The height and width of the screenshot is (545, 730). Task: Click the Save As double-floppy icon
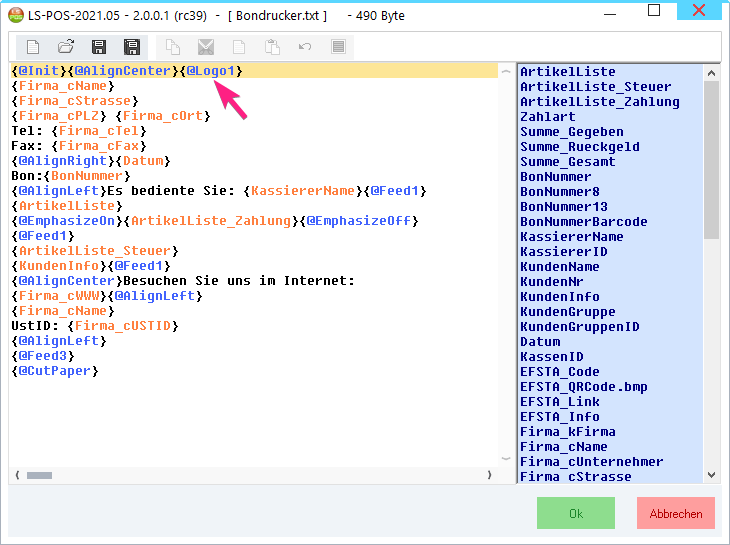coord(132,47)
